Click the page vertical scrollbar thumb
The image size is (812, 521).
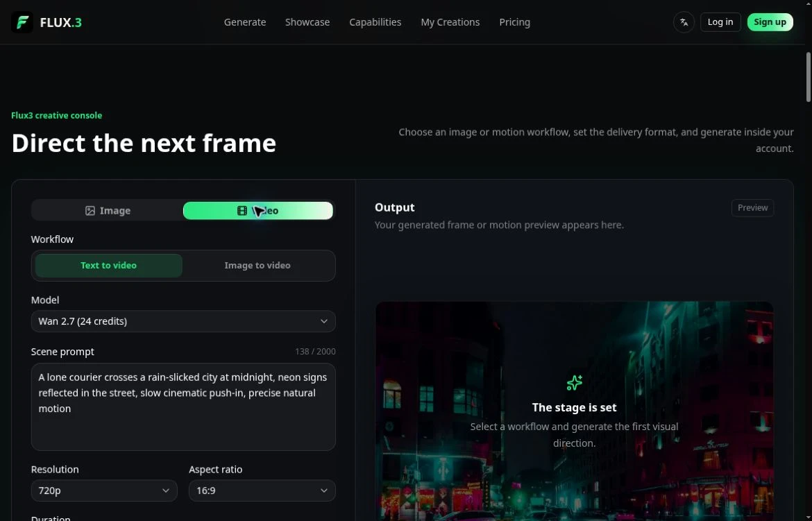pos(809,76)
